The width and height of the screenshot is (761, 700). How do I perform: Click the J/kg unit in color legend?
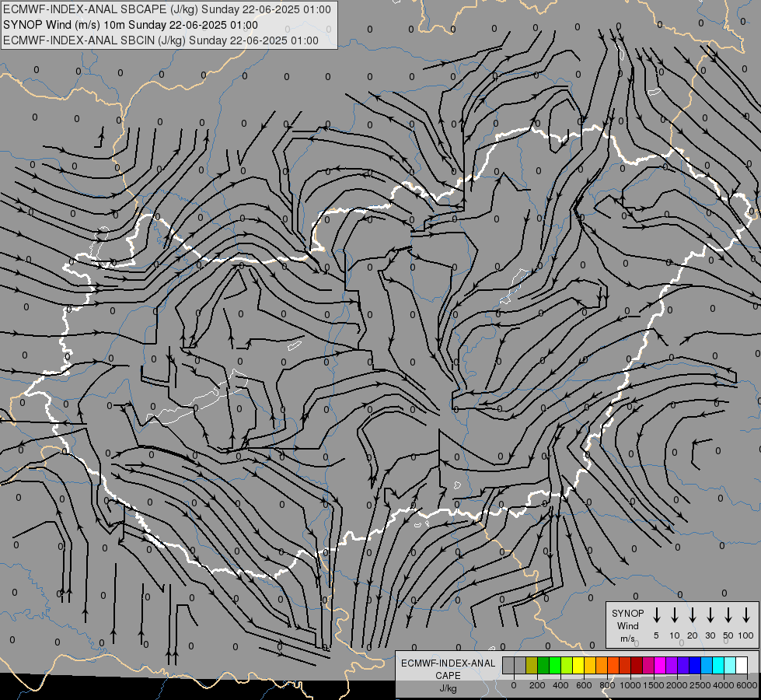click(x=448, y=688)
